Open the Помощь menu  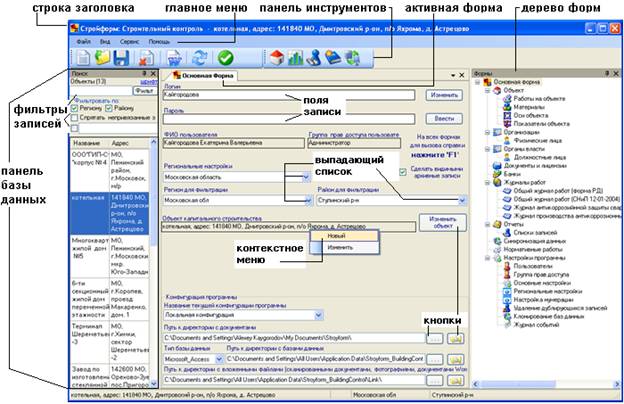(159, 41)
